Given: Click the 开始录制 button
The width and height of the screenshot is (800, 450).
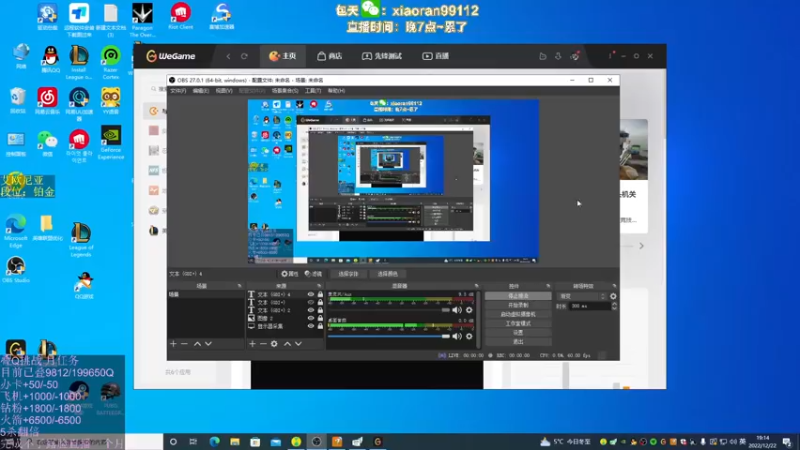Looking at the screenshot, I should pos(518,305).
